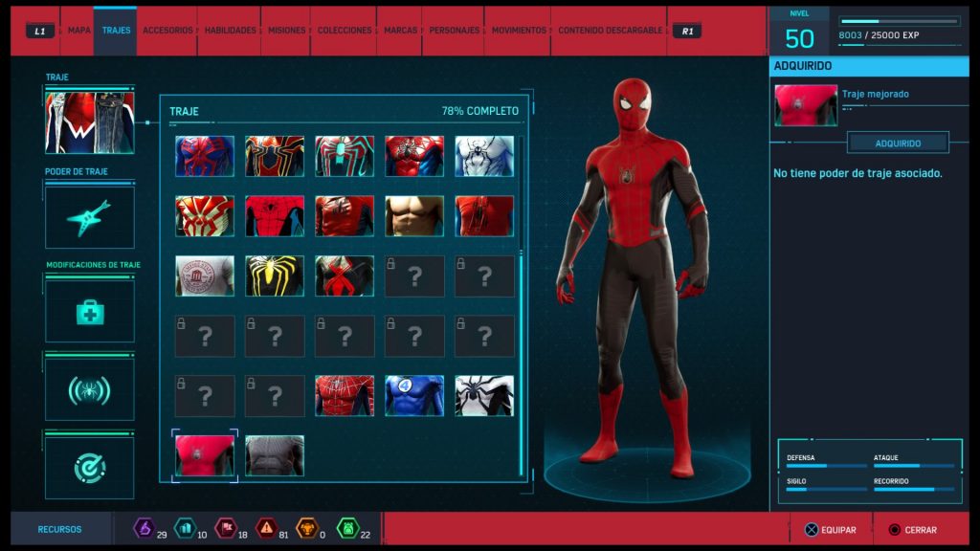980x551 pixels.
Task: Select the grey stealth suit tile
Action: tap(275, 456)
